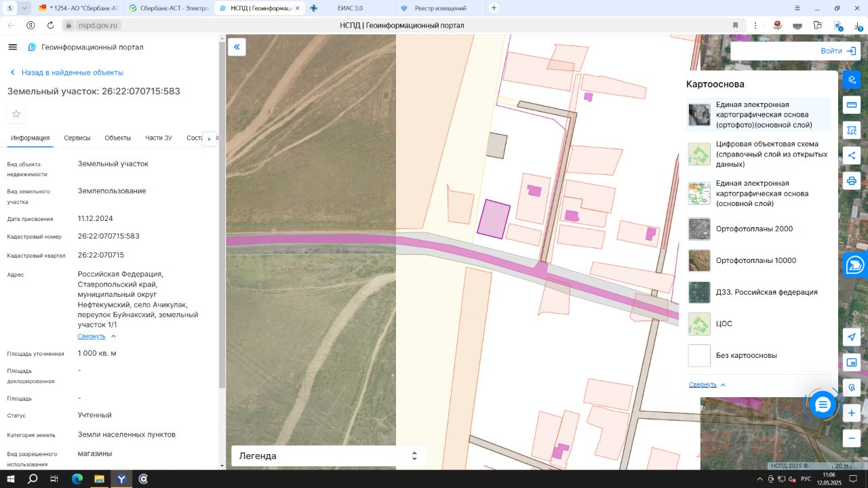Collapse left panel with double-chevron button
The height and width of the screenshot is (488, 868).
237,47
